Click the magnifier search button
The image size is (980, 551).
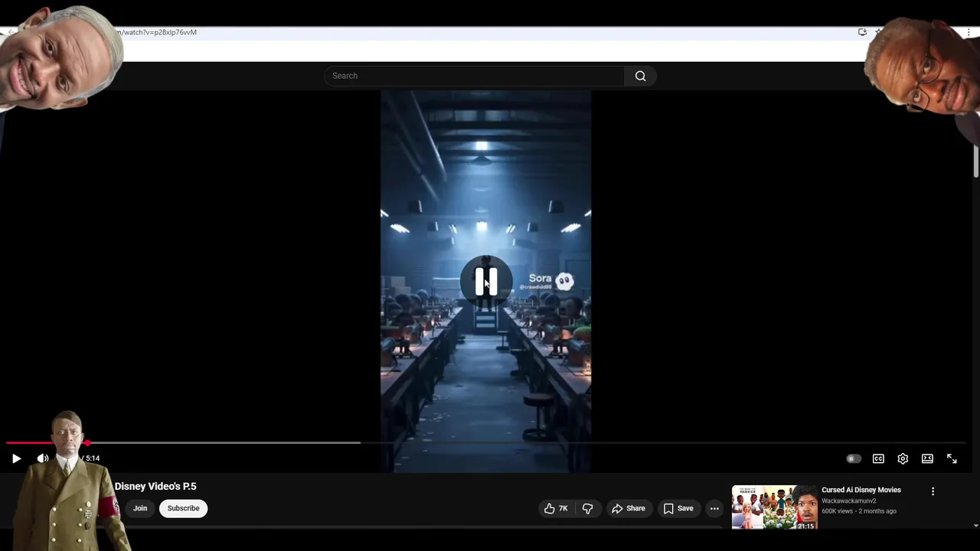(640, 76)
